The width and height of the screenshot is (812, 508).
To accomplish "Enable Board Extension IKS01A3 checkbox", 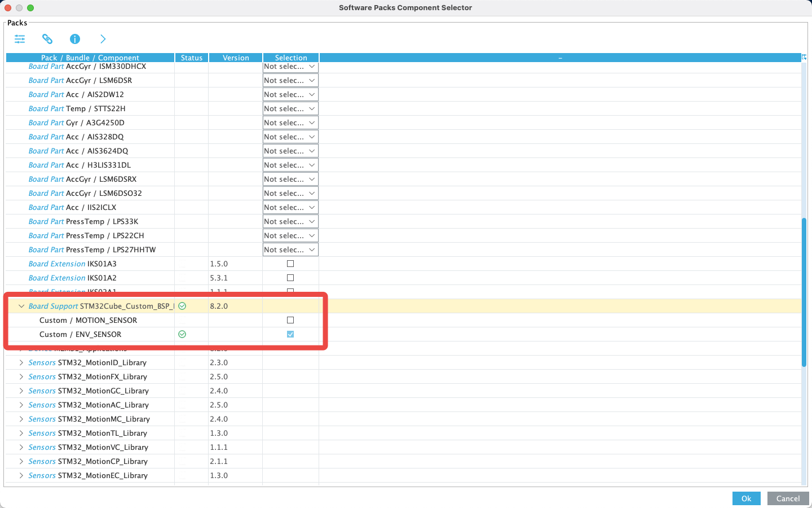I will click(x=290, y=264).
